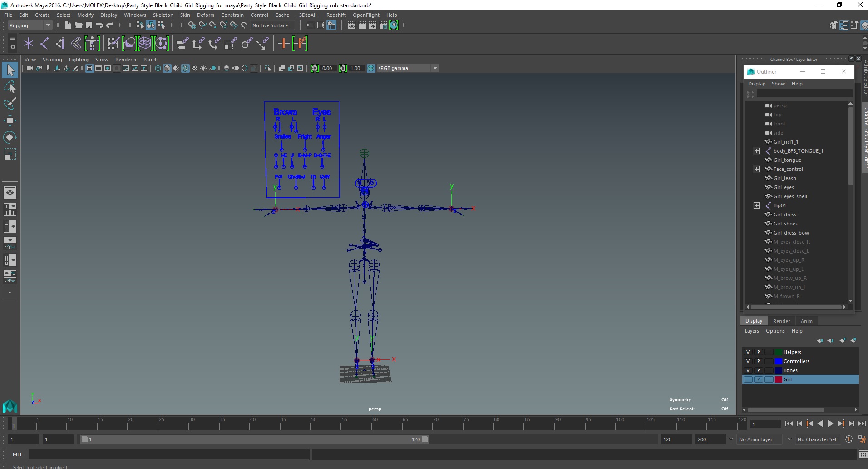Click the Controllers layer blue color swatch
The height and width of the screenshot is (469, 868).
[x=779, y=361]
